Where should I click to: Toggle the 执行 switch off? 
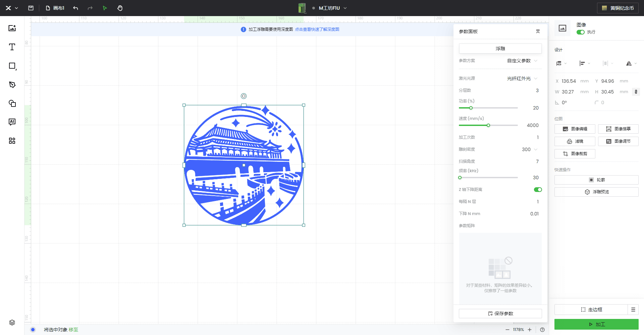click(x=580, y=32)
